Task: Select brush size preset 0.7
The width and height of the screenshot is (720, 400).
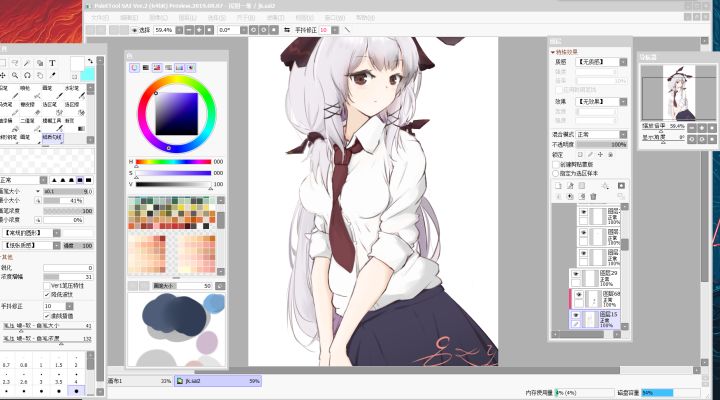Action: (x=6, y=361)
